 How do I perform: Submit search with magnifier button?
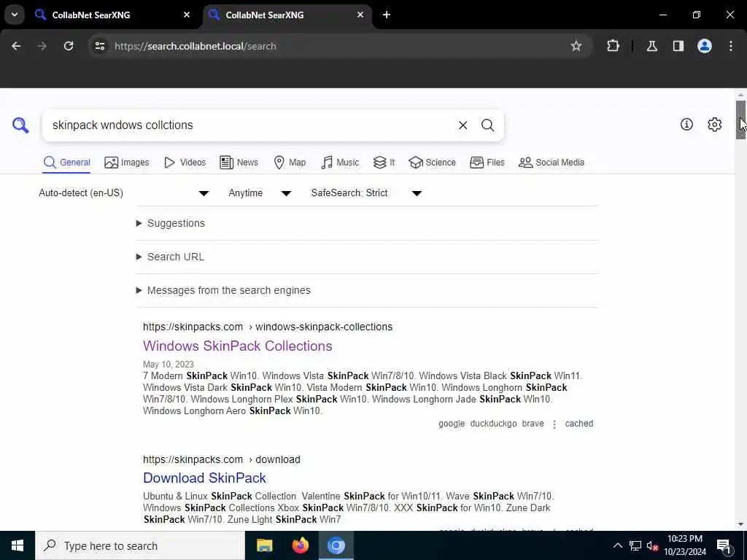click(x=487, y=125)
